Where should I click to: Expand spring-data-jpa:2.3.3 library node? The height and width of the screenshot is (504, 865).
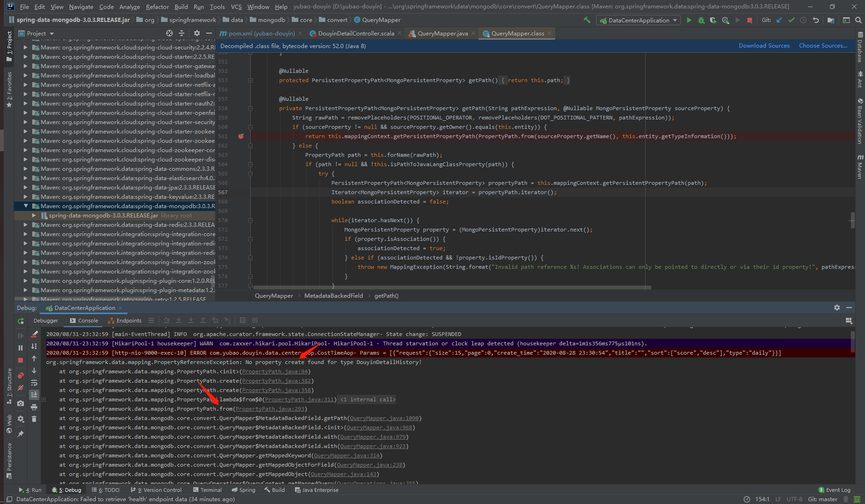tap(26, 187)
